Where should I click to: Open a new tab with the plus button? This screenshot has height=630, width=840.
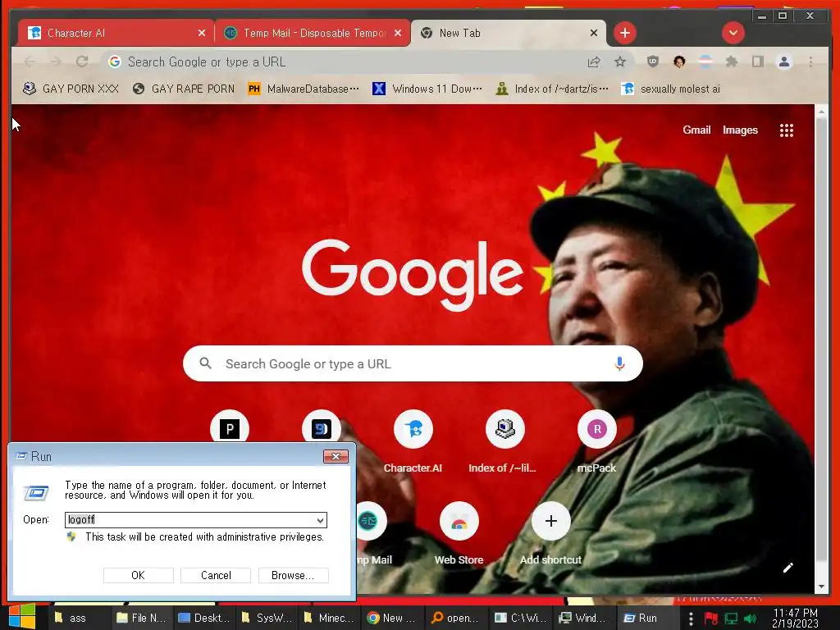(624, 33)
